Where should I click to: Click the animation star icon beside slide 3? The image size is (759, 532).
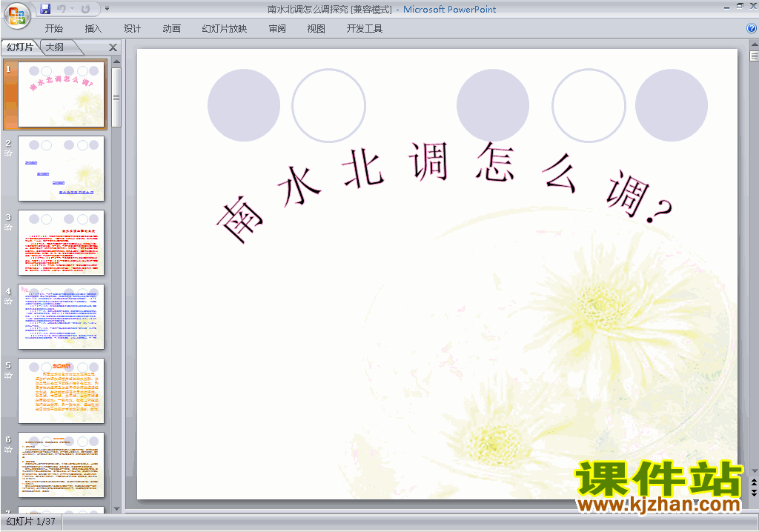[x=8, y=227]
